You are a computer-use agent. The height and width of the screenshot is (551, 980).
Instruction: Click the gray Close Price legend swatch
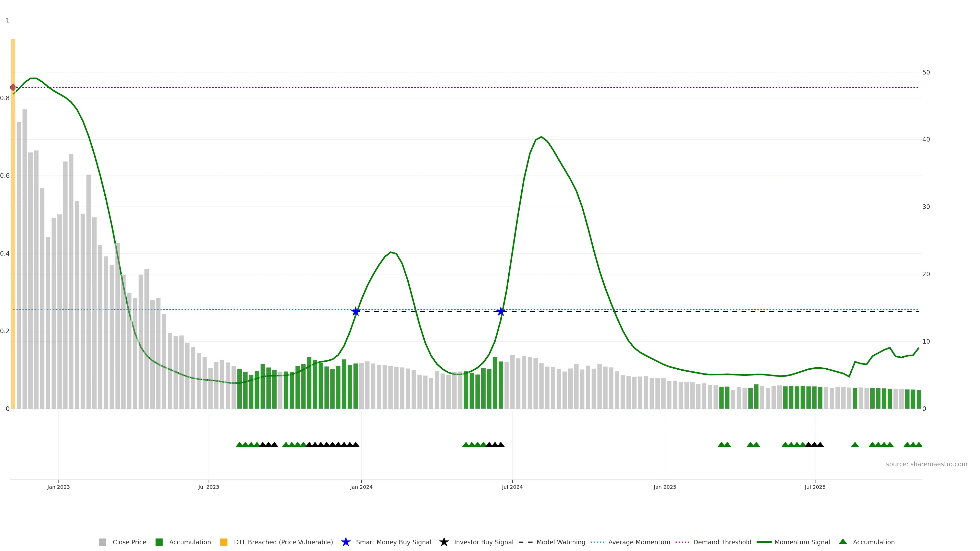point(102,542)
